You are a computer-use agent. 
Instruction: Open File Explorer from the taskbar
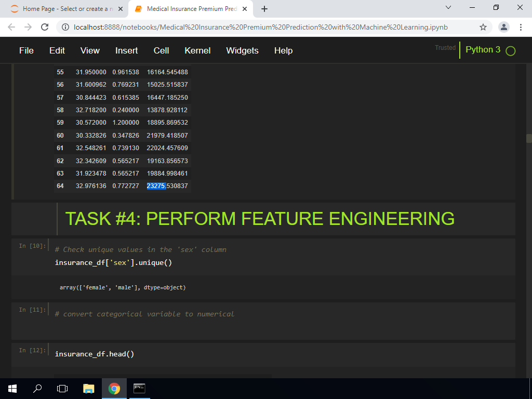coord(88,389)
